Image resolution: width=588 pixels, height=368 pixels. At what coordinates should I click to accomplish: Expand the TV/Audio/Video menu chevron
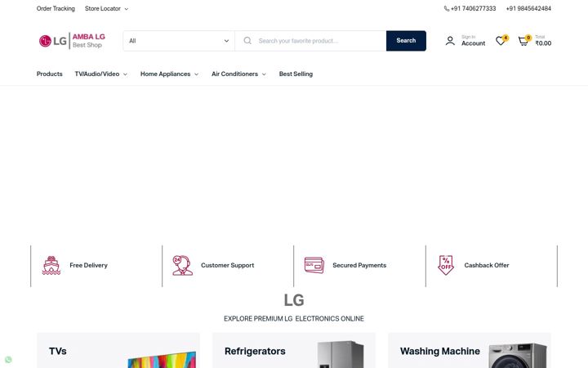click(125, 74)
